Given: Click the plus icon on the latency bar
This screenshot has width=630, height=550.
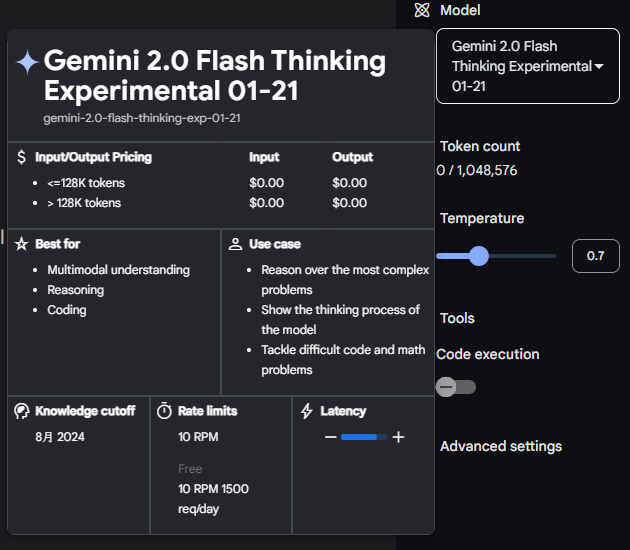Looking at the screenshot, I should tap(398, 437).
